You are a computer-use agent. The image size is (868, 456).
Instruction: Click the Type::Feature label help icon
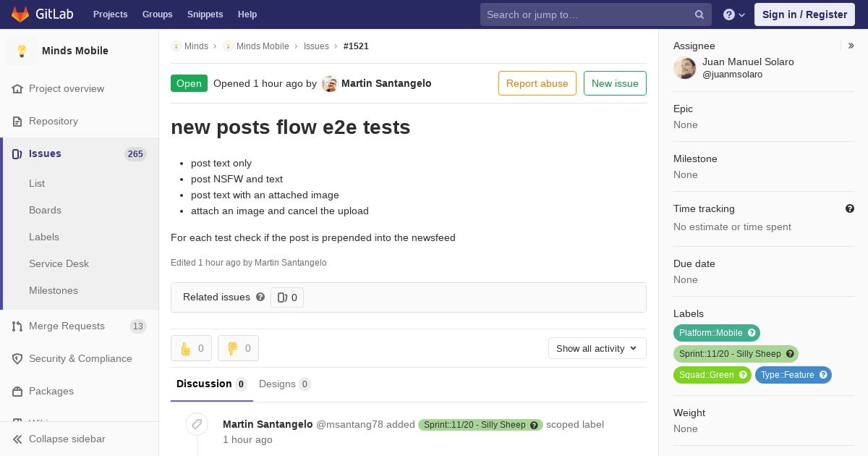(823, 375)
